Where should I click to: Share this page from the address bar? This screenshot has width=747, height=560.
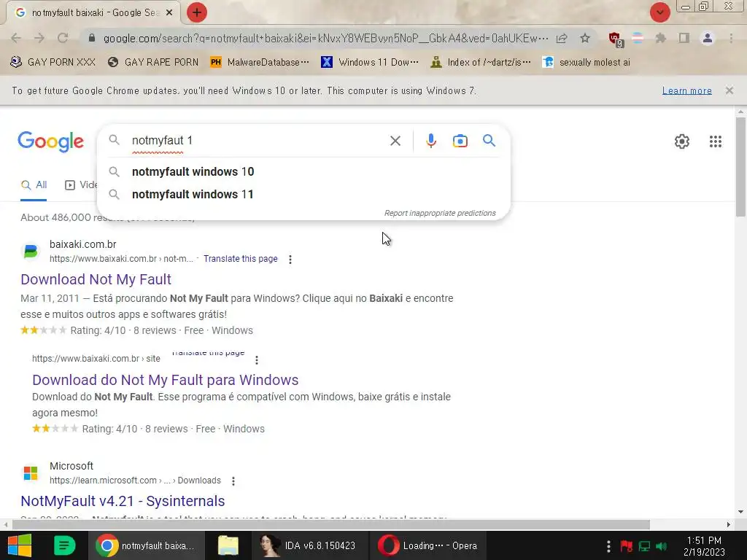pyautogui.click(x=562, y=38)
